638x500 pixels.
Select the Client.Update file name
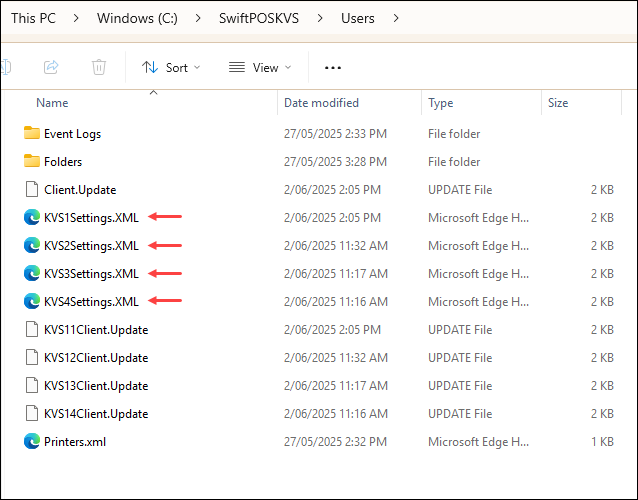pyautogui.click(x=80, y=190)
